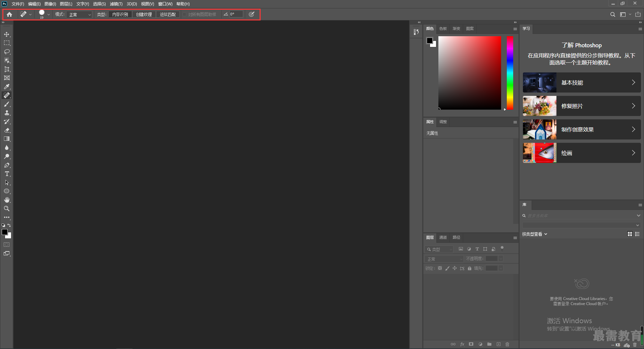Viewport: 644px width, 349px height.
Task: Toggle pixel layer filter icon
Action: (x=461, y=249)
